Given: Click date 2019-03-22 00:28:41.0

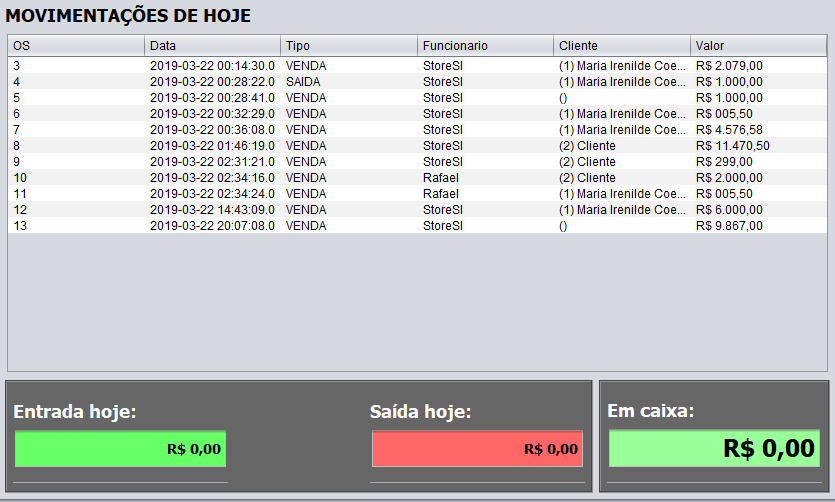Looking at the screenshot, I should coord(212,97).
